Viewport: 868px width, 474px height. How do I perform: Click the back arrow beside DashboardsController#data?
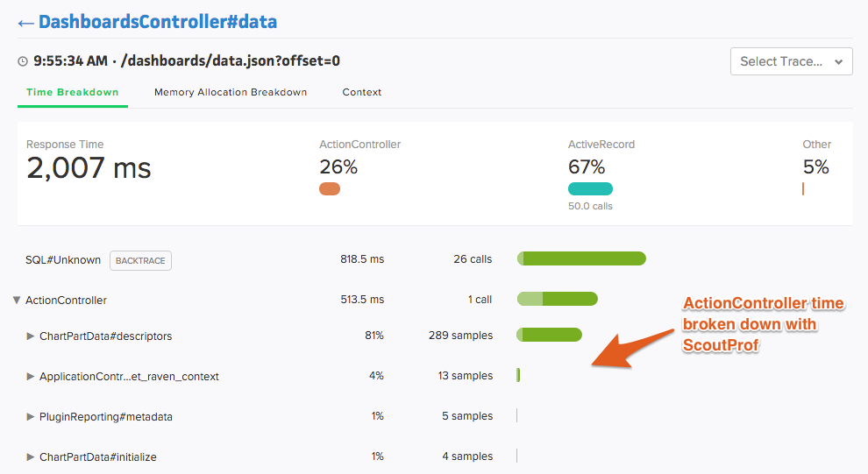[25, 24]
